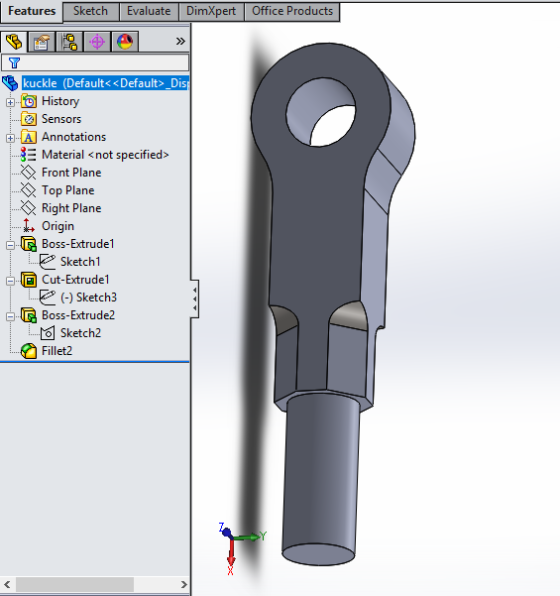The width and height of the screenshot is (560, 596).
Task: Click the horizontal scrollbar thumb
Action: pos(75,584)
